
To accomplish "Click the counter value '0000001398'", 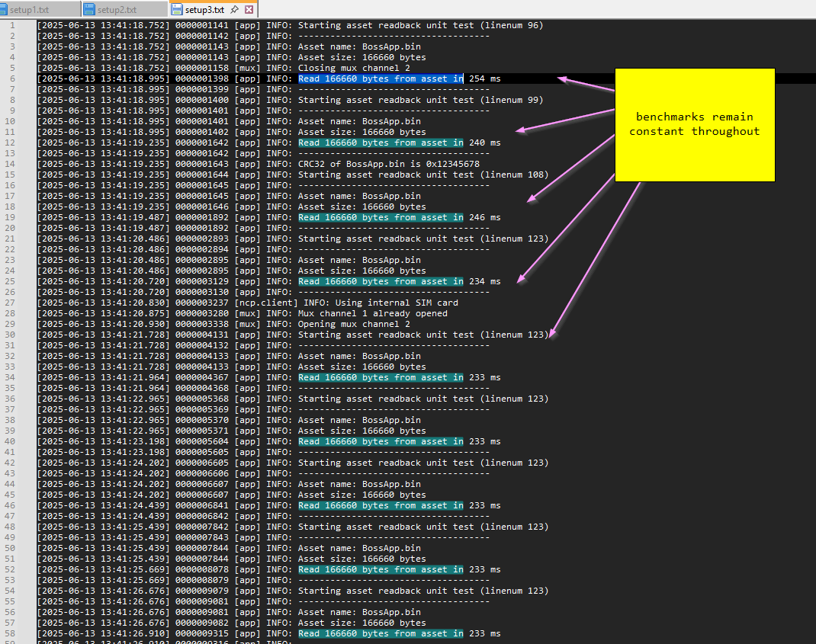I will 202,78.
